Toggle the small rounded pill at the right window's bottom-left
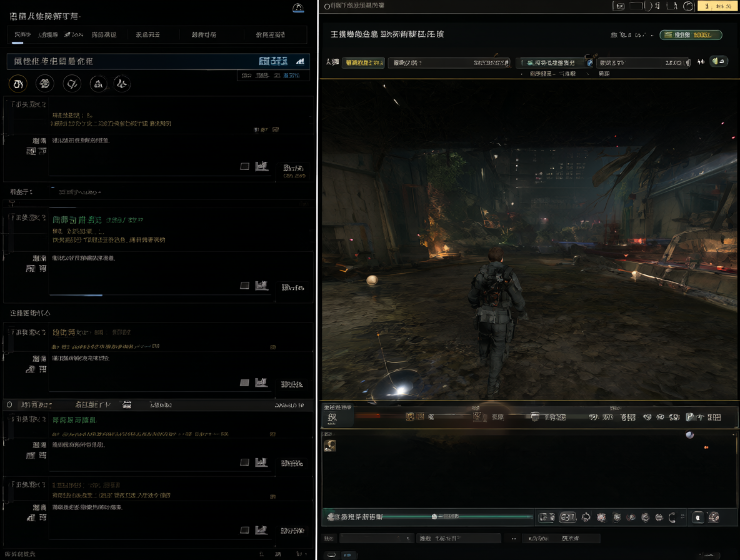This screenshot has width=740, height=560. click(331, 555)
